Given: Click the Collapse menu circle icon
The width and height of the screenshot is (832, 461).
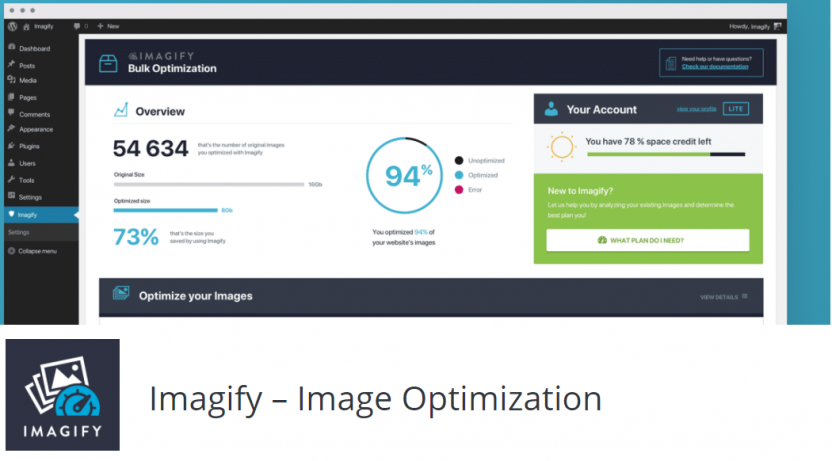Looking at the screenshot, I should coord(12,251).
